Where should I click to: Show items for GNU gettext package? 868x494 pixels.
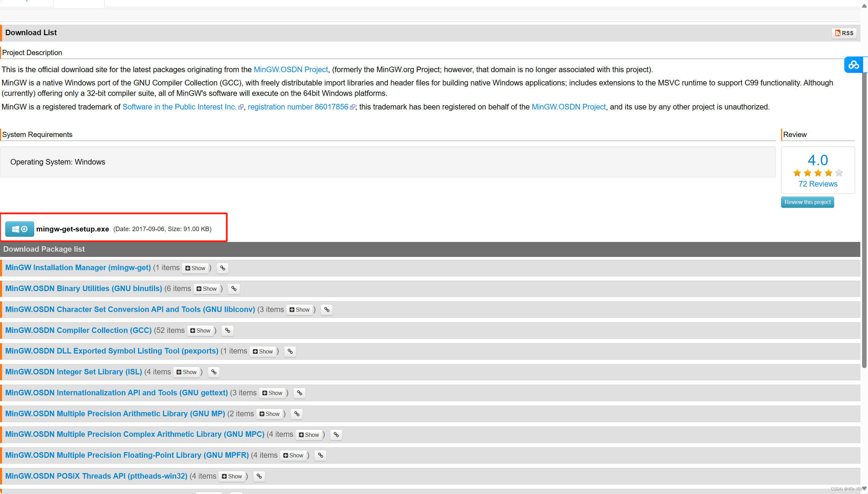pyautogui.click(x=272, y=393)
